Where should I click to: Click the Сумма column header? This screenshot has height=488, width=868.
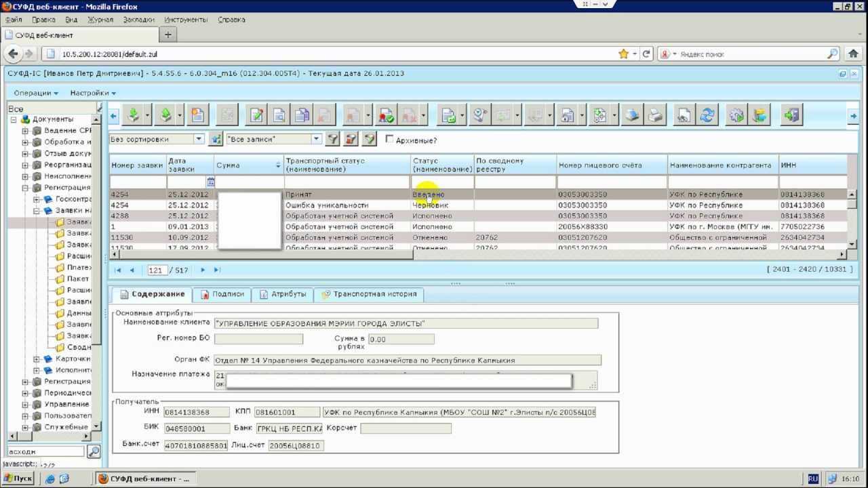(x=249, y=165)
